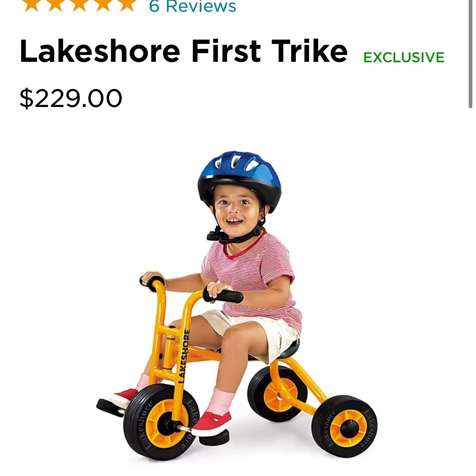This screenshot has height=476, width=476.
Task: Click the left rear wheel behind seat
Action: [277, 393]
